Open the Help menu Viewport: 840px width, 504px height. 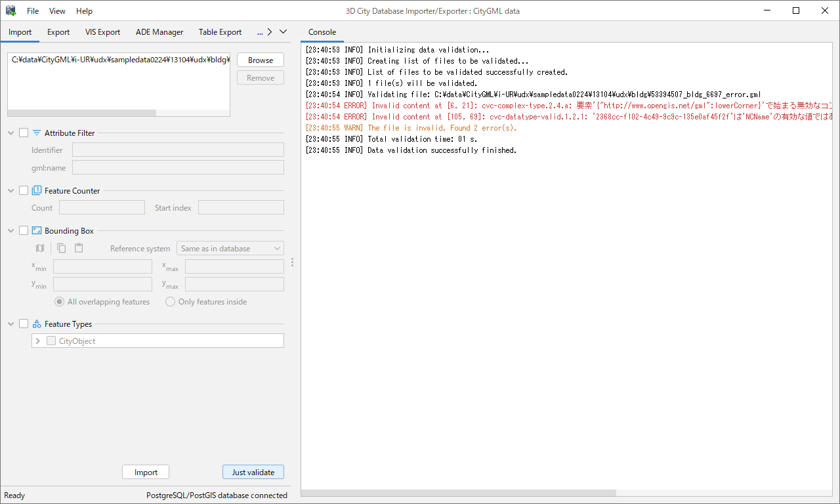coord(84,11)
